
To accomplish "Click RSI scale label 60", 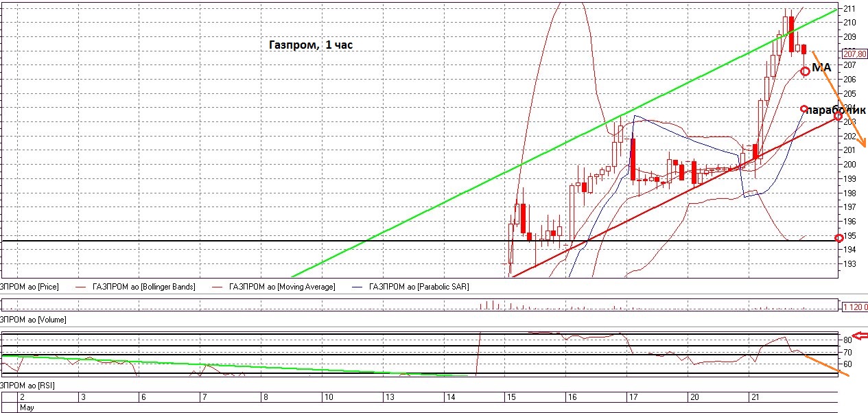I will pyautogui.click(x=848, y=364).
